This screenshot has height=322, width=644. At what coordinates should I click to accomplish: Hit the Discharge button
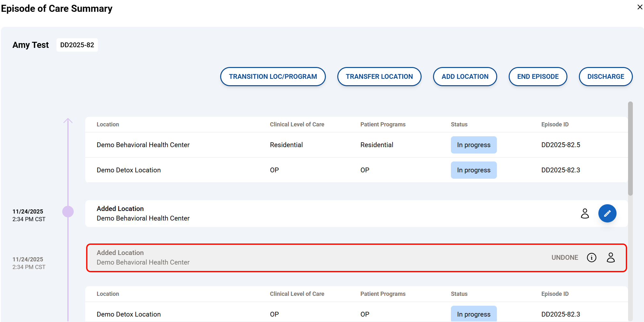pyautogui.click(x=605, y=77)
